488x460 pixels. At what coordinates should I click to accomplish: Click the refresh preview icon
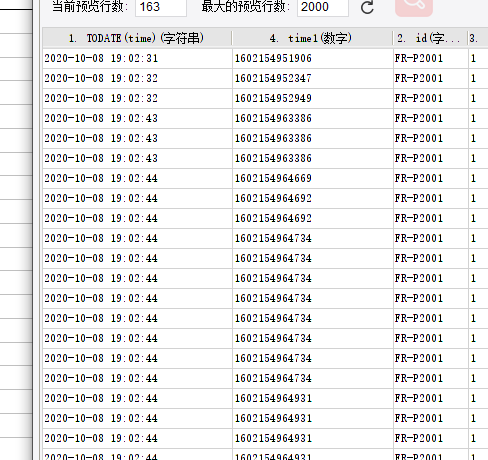[367, 7]
